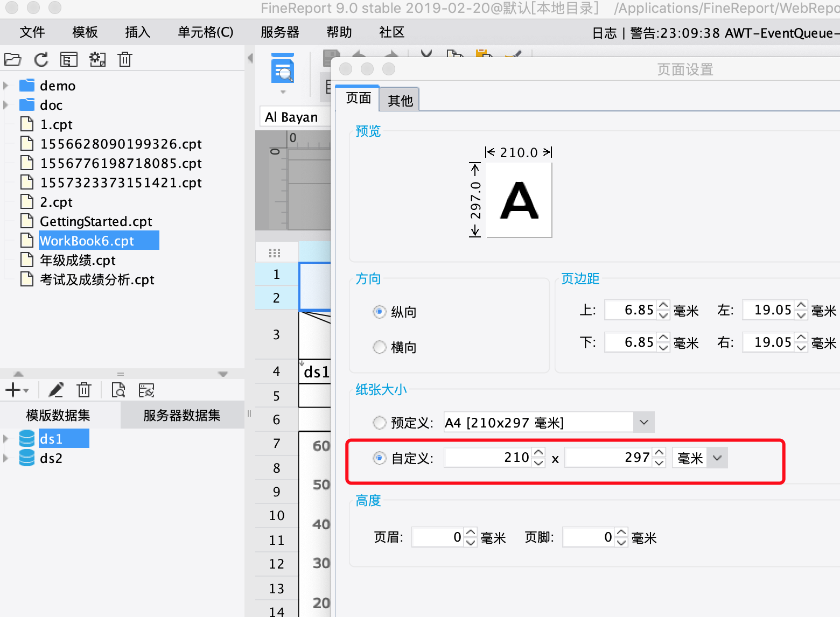The height and width of the screenshot is (617, 840).
Task: Select the GettingStarted.cpt file
Action: pos(96,221)
